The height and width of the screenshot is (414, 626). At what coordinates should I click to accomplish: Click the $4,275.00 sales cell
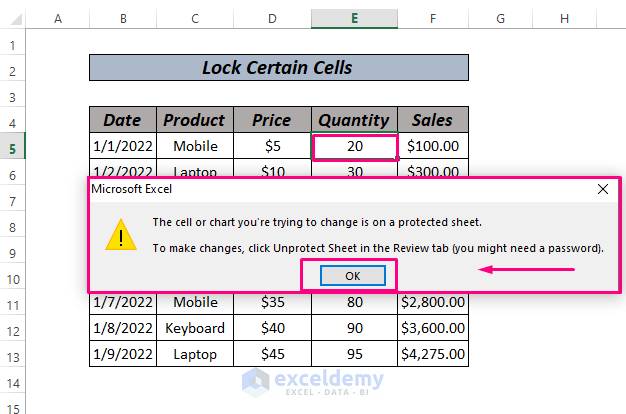point(432,354)
